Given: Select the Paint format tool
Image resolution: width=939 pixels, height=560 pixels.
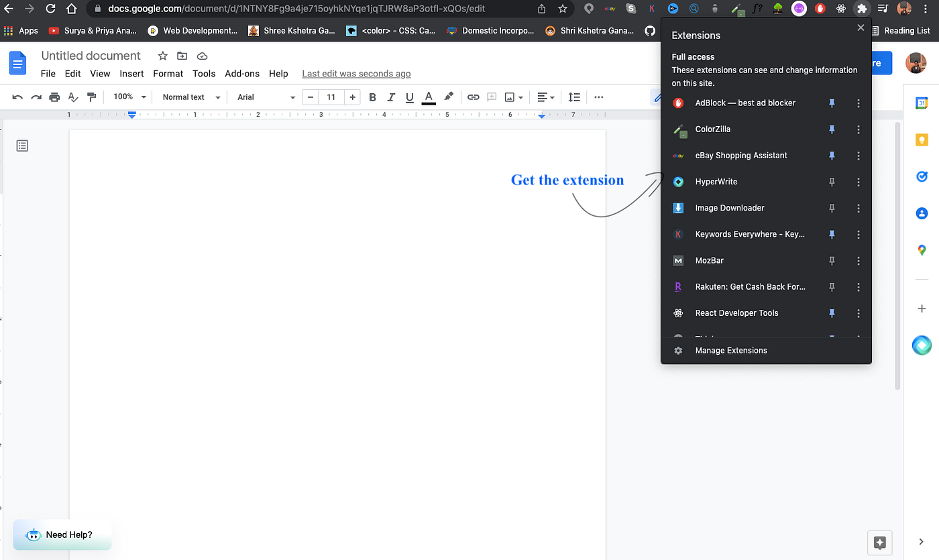Looking at the screenshot, I should click(91, 97).
